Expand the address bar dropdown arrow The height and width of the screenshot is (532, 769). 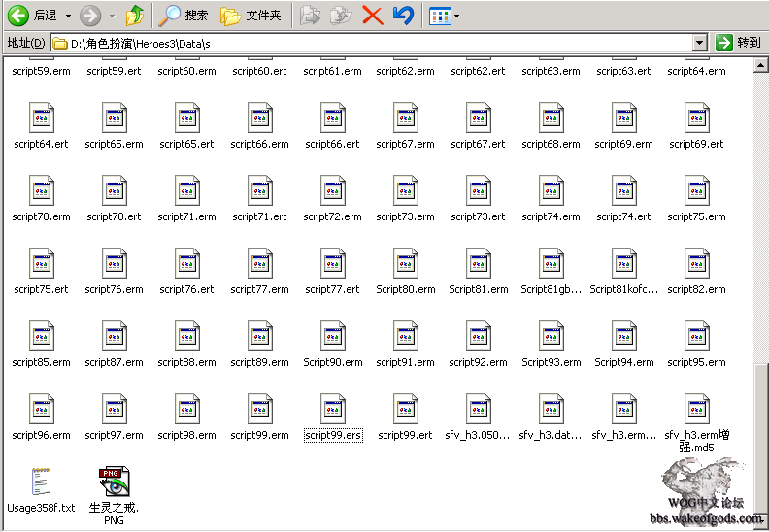point(700,43)
